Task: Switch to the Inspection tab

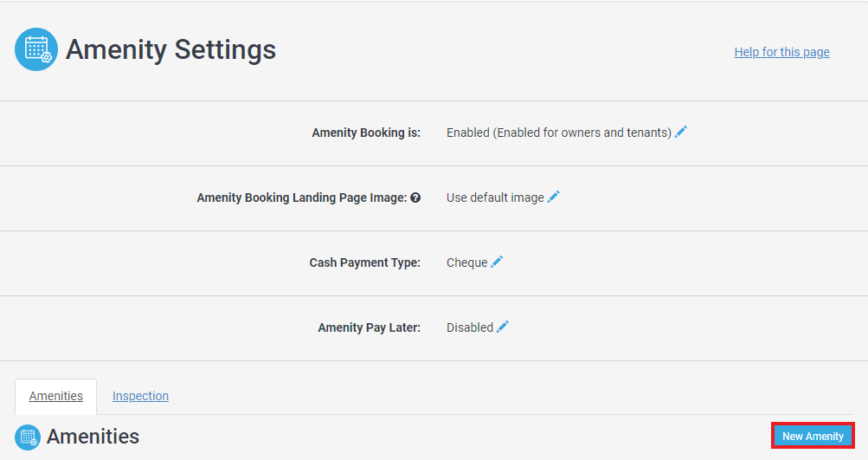Action: click(140, 396)
